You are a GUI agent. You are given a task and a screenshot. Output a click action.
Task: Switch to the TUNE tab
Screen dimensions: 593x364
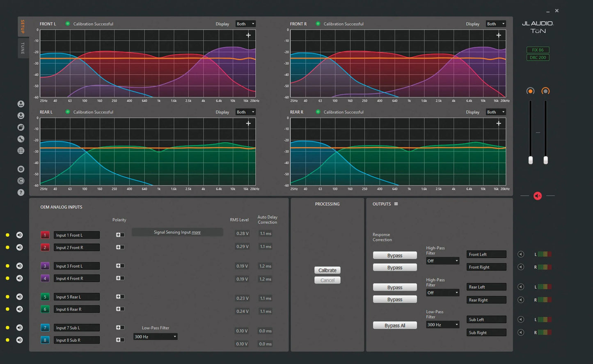click(23, 48)
